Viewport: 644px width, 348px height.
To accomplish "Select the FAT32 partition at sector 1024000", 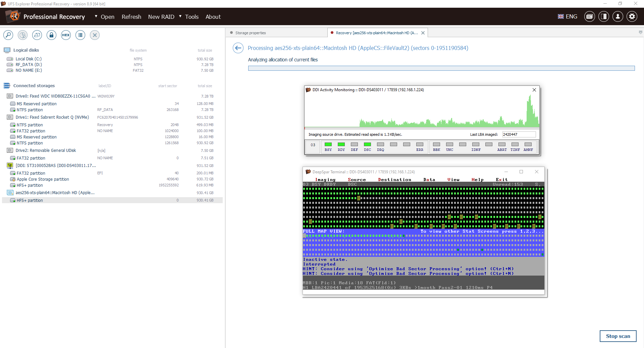I will point(112,131).
